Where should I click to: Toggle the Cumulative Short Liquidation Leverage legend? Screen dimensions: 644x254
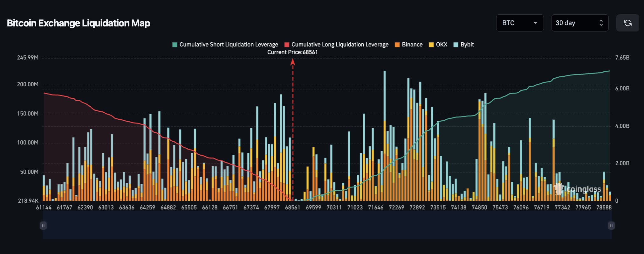tap(229, 45)
